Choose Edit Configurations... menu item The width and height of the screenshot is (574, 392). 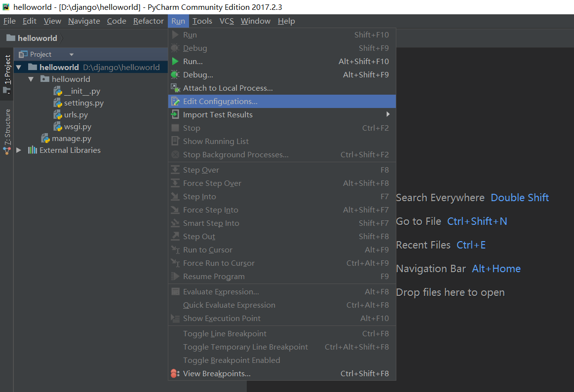(282, 101)
